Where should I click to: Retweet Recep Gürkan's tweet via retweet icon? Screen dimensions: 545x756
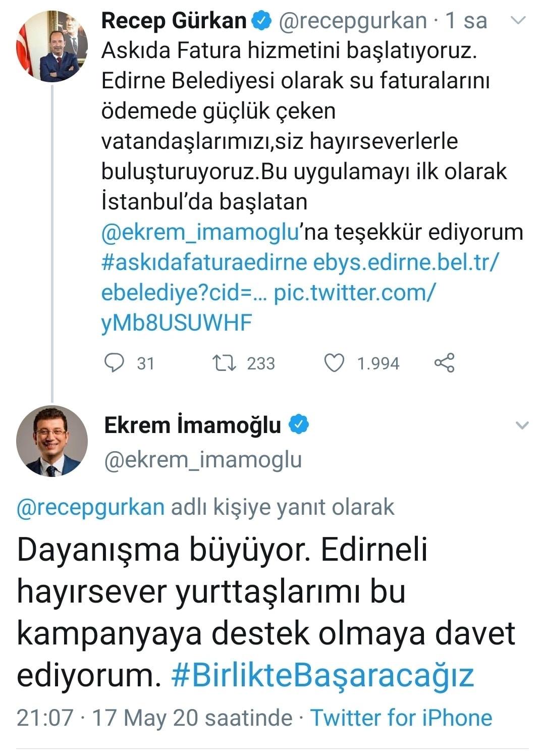click(224, 363)
